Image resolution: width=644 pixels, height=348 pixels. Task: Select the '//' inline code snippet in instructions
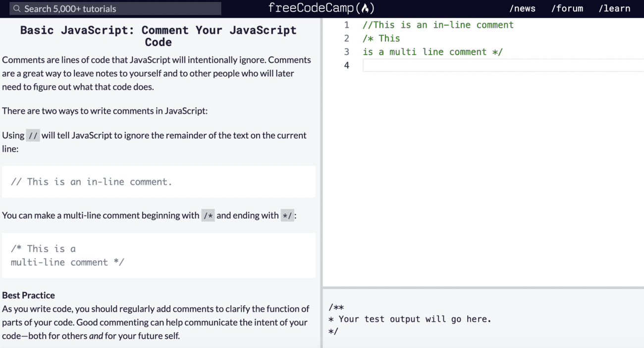pos(33,135)
